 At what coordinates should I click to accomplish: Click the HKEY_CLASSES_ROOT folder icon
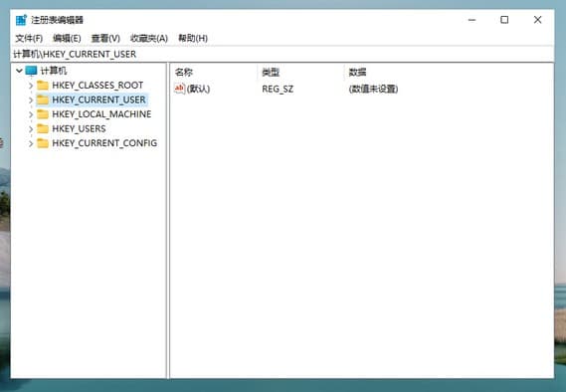coord(43,86)
